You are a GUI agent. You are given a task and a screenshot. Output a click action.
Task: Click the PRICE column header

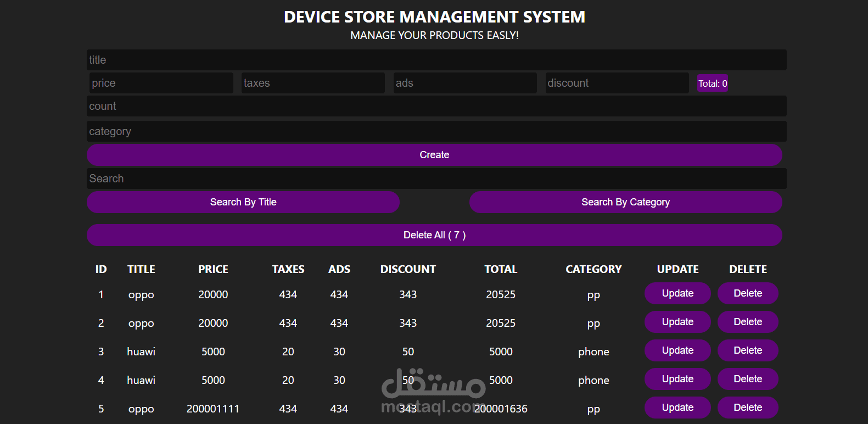[213, 269]
